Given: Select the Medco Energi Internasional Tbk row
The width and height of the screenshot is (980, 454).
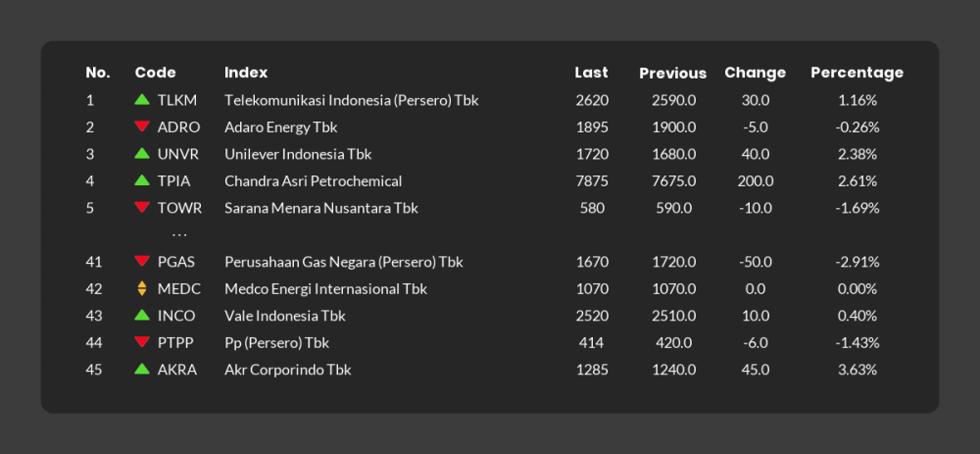Looking at the screenshot, I should (x=325, y=289).
